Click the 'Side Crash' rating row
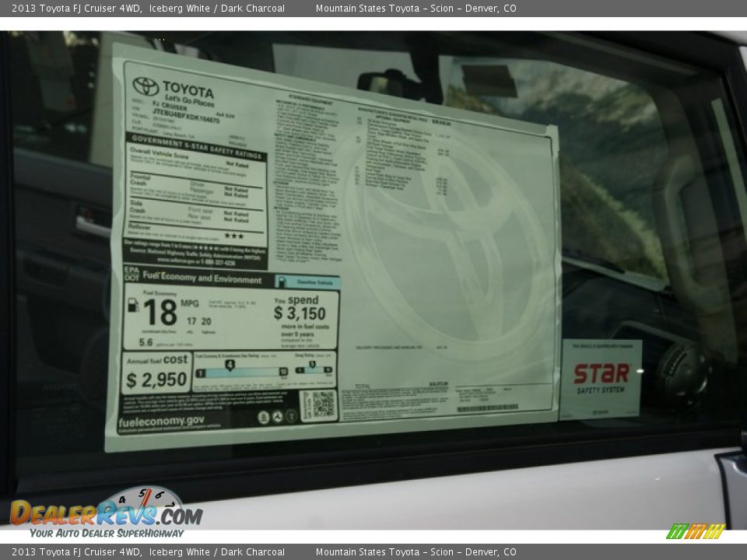Image resolution: width=747 pixels, height=560 pixels. click(196, 212)
